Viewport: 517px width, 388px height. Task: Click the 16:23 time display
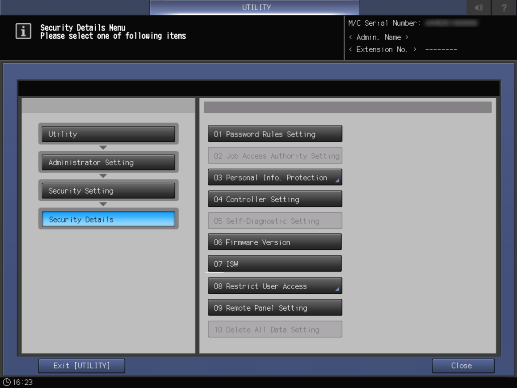23,382
